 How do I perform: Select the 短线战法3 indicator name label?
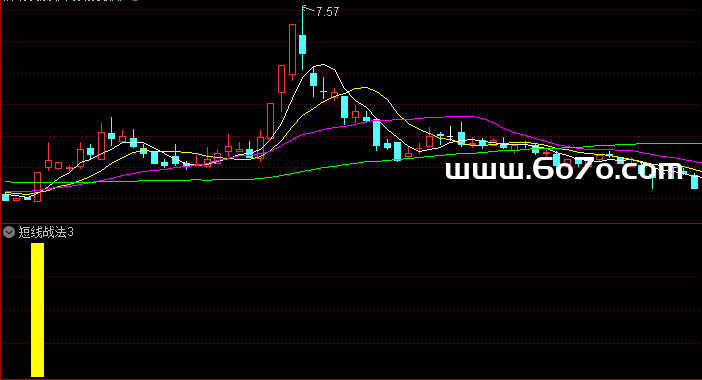pyautogui.click(x=46, y=232)
